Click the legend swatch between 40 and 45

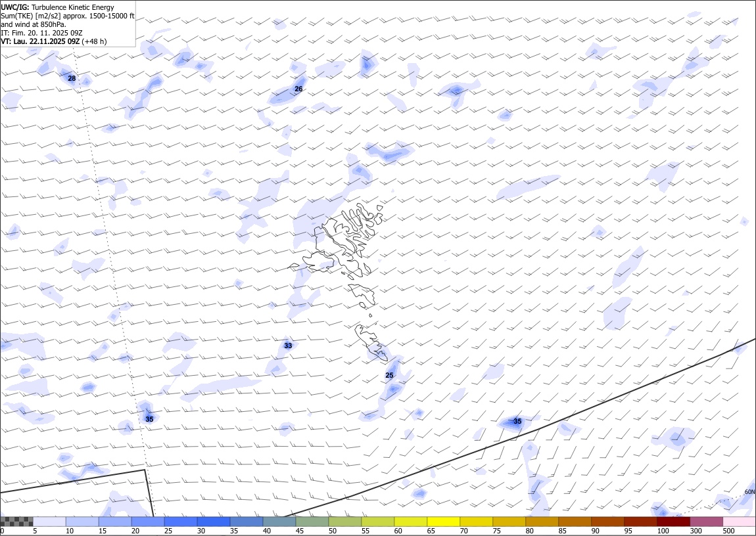[x=279, y=522]
